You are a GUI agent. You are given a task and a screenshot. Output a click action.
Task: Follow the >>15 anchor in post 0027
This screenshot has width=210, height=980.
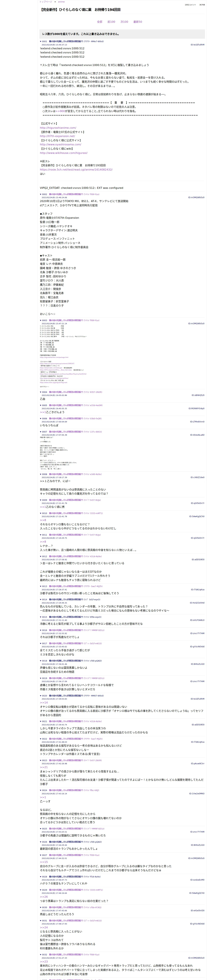click(x=44, y=862)
